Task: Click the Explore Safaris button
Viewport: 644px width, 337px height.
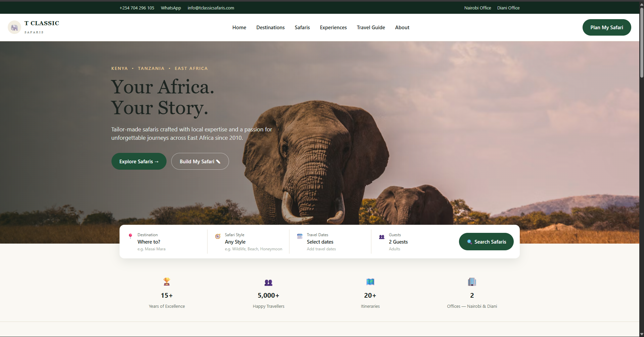Action: 139,161
